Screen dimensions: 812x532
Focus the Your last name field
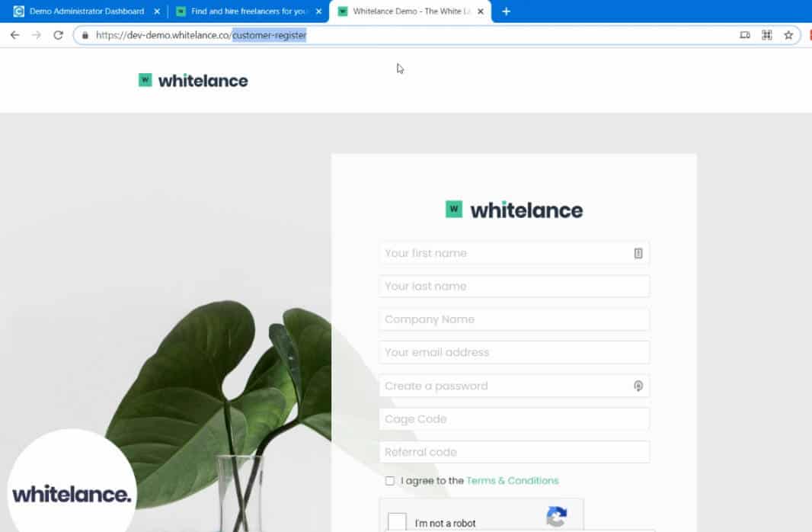513,286
